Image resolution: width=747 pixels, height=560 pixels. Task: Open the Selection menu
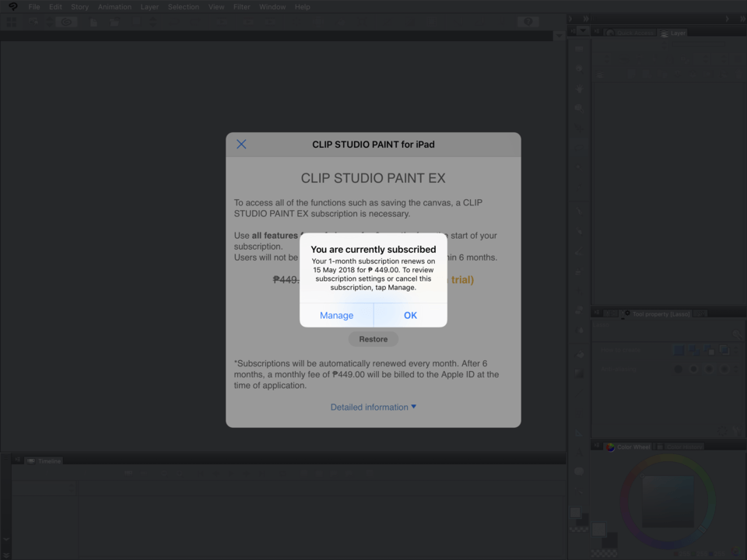pos(184,7)
